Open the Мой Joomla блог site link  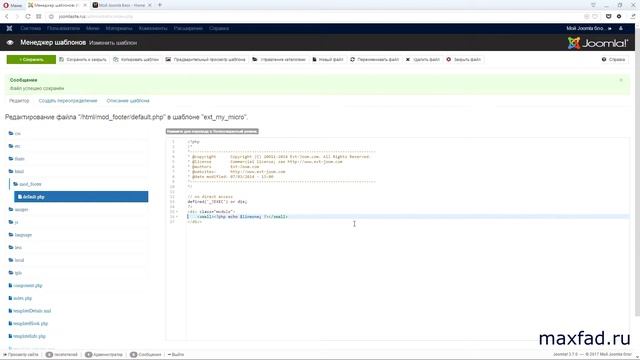point(589,28)
